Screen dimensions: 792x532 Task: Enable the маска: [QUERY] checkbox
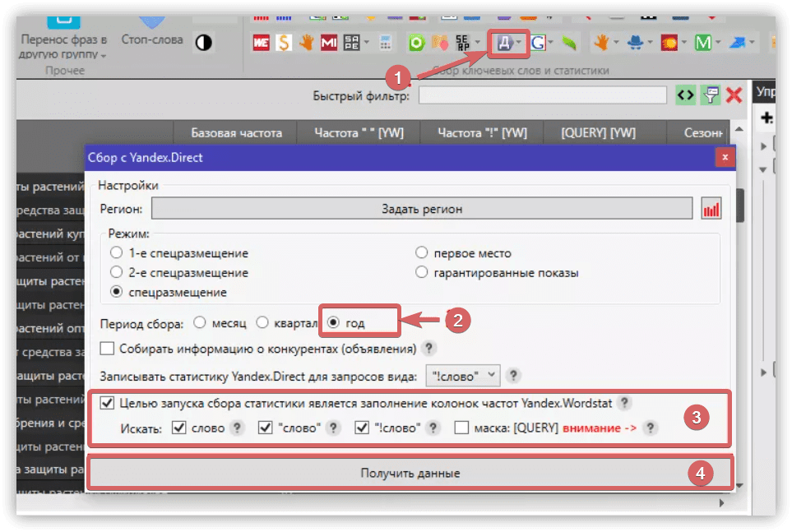[x=461, y=428]
